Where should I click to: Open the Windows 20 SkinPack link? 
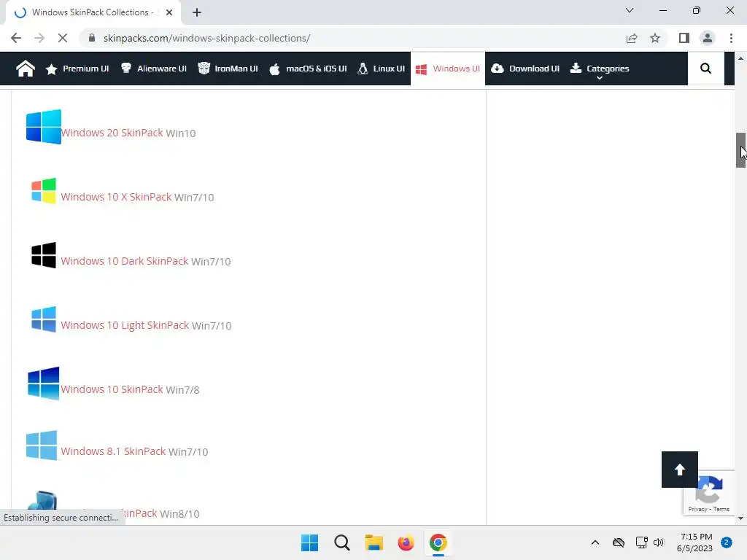point(112,133)
